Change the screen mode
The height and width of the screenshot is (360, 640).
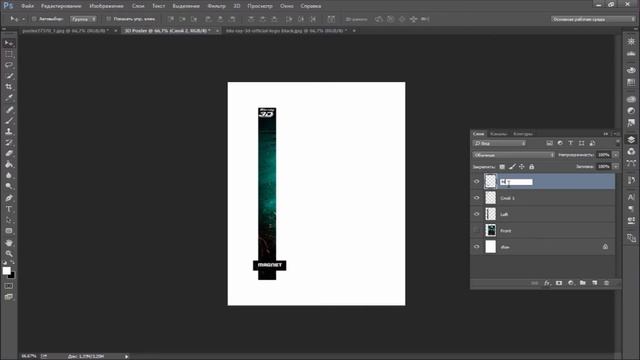pos(9,297)
